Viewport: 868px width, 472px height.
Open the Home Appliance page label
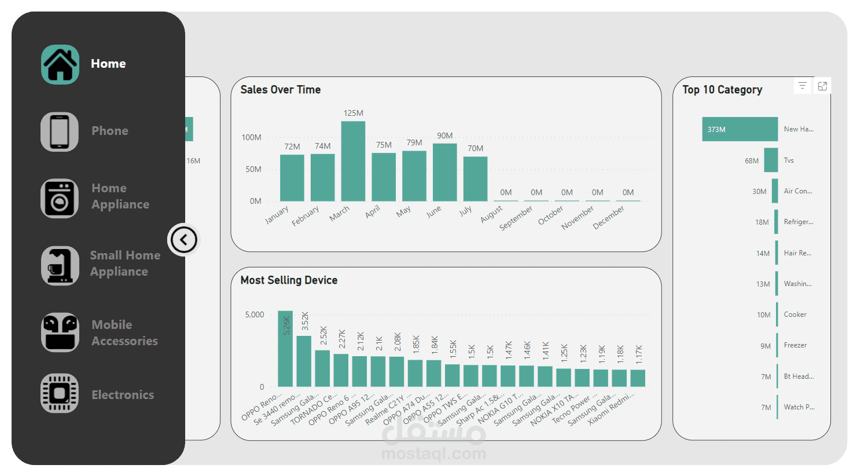[120, 196]
